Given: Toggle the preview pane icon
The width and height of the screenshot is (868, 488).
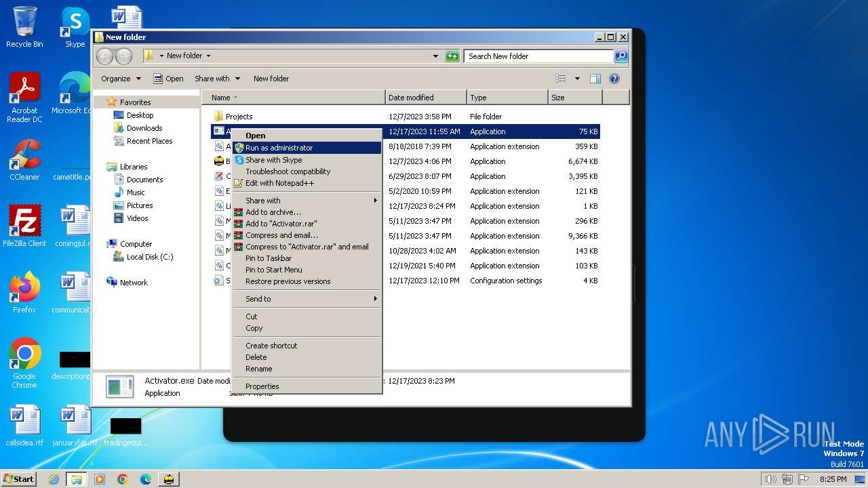Looking at the screenshot, I should (595, 79).
